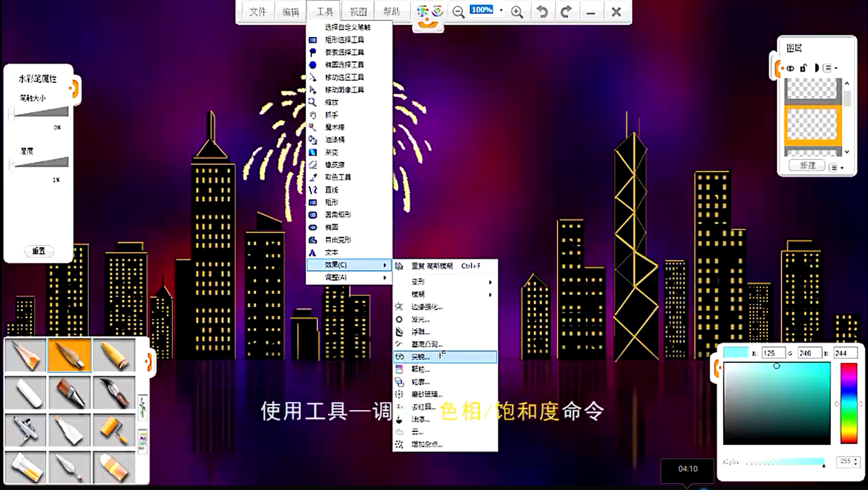
Task: Toggle layer visibility eye icon
Action: pos(790,68)
